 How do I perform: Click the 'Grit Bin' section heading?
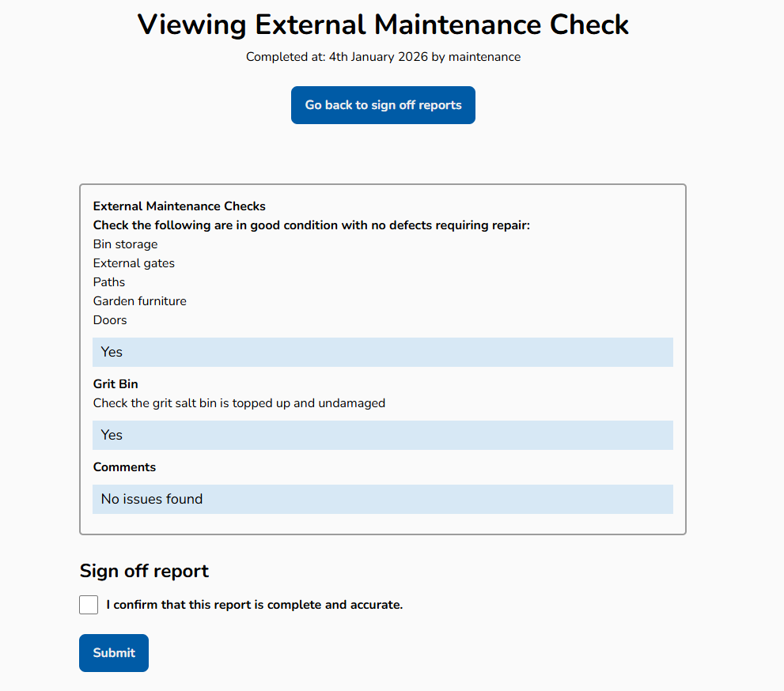(115, 383)
